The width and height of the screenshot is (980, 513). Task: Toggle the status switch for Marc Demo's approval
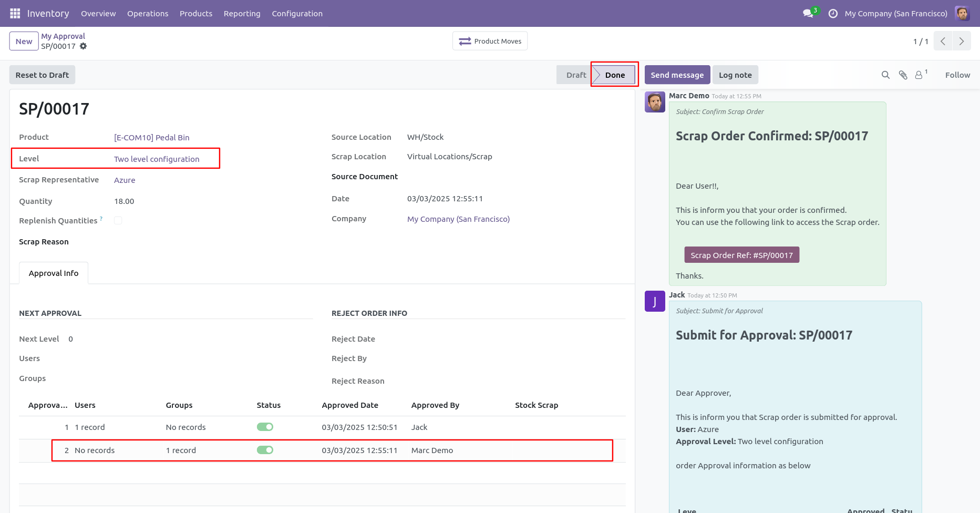(265, 450)
